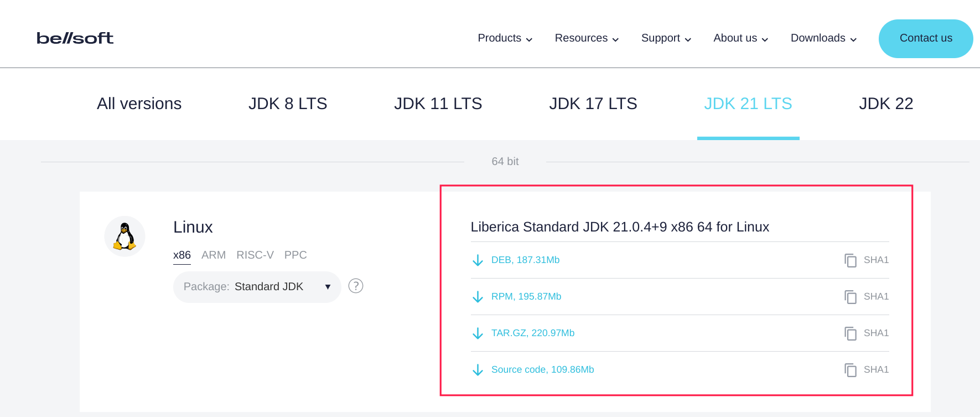The height and width of the screenshot is (417, 980).
Task: Click SHA1 text in Source code row
Action: (876, 369)
